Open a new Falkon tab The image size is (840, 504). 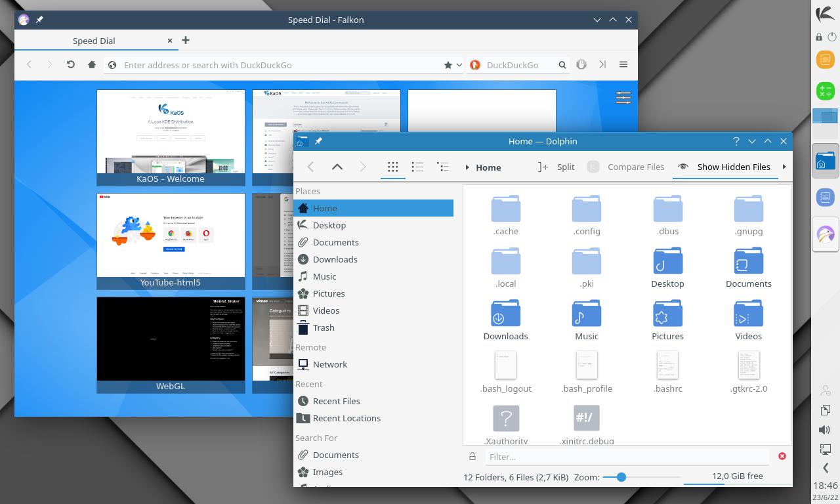(186, 40)
